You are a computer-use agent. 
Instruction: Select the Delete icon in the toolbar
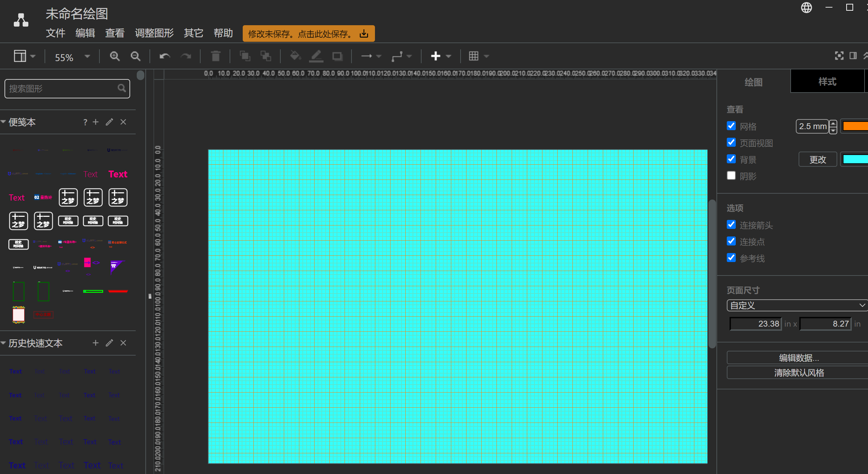point(215,56)
